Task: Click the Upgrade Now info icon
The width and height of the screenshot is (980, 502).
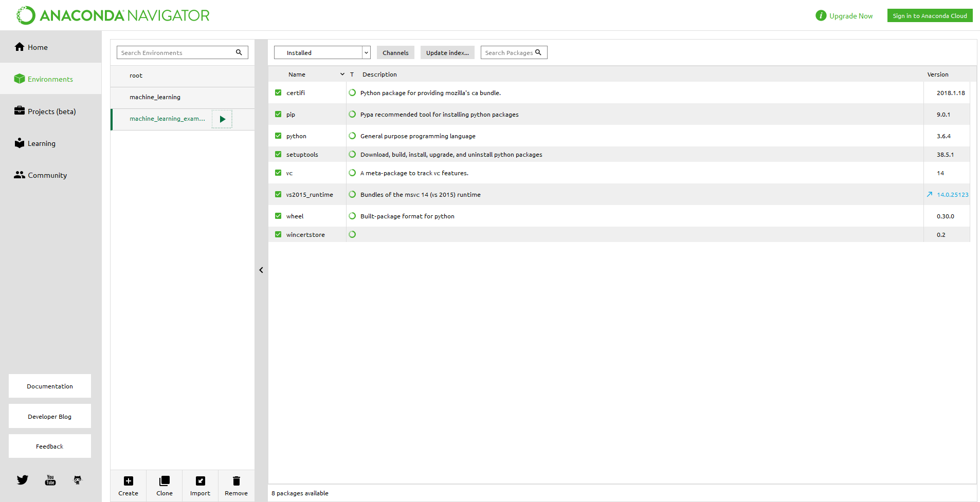Action: pyautogui.click(x=821, y=16)
